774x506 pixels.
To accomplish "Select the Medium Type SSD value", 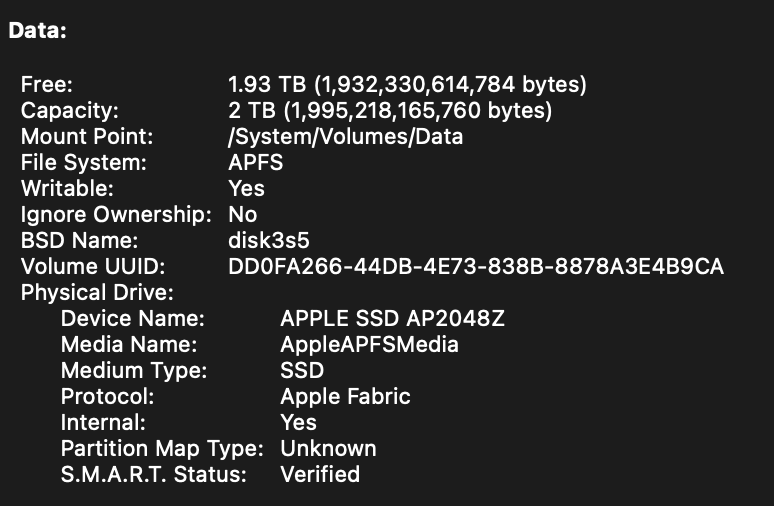I will (302, 371).
